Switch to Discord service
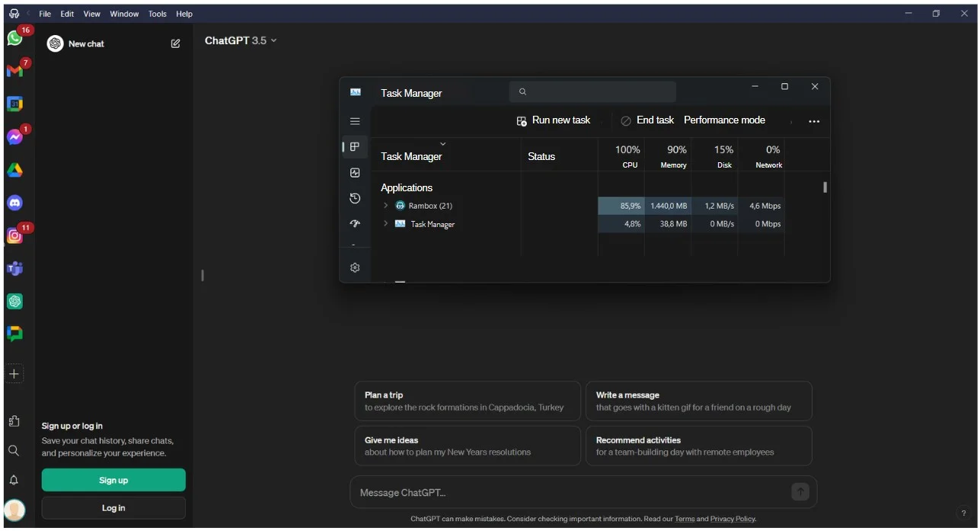This screenshot has width=980, height=531. [x=14, y=203]
